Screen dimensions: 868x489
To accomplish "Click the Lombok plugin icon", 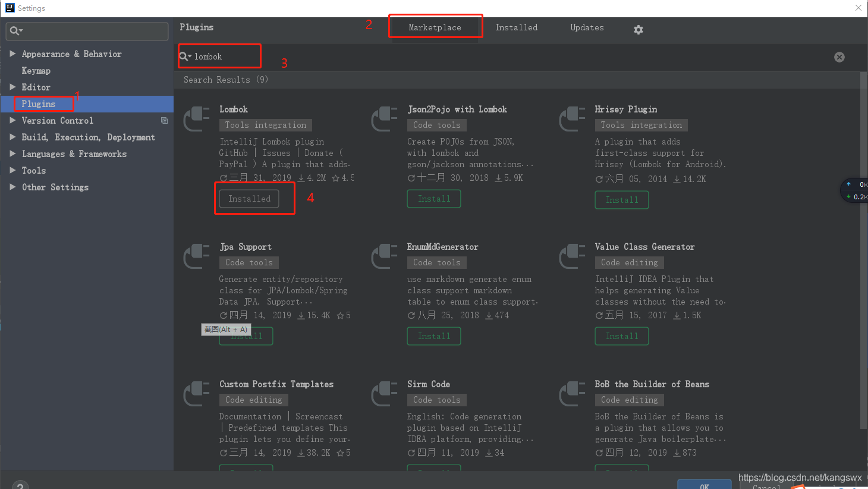I will point(197,119).
